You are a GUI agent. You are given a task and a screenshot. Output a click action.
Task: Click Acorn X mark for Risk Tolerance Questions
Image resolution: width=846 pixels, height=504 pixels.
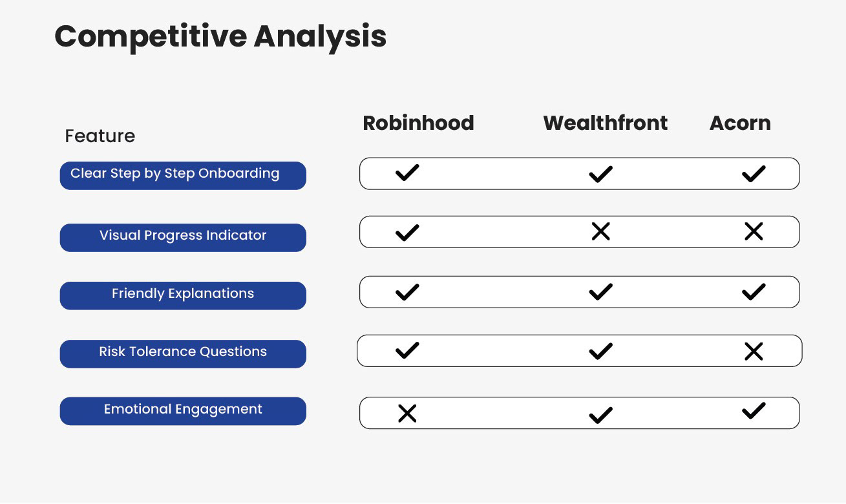[x=754, y=352]
